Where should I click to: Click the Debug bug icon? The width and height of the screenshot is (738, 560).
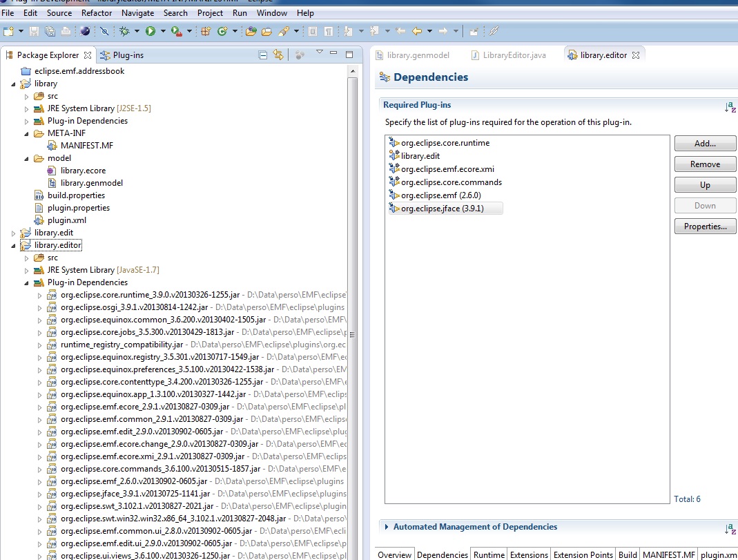(124, 32)
